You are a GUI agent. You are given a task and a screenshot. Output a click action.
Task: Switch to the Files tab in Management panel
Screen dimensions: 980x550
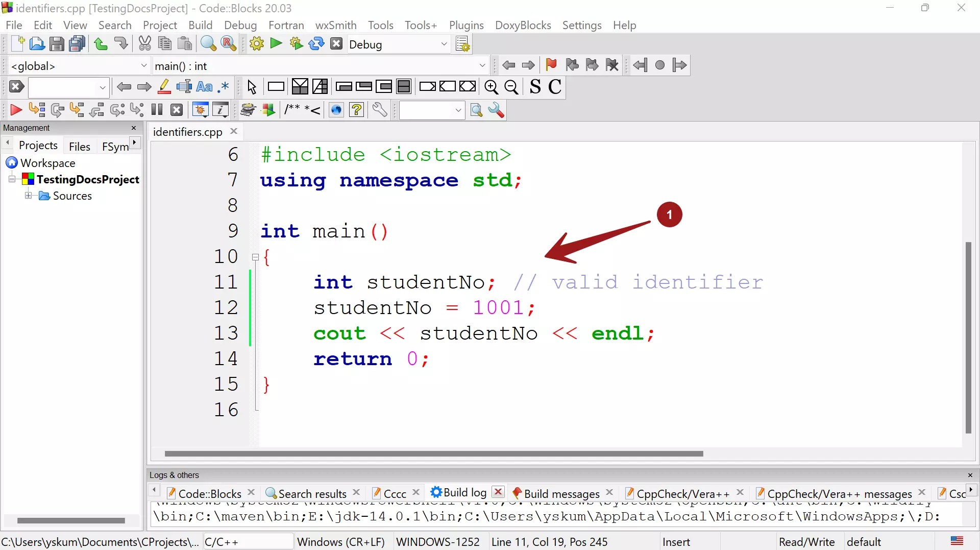80,146
